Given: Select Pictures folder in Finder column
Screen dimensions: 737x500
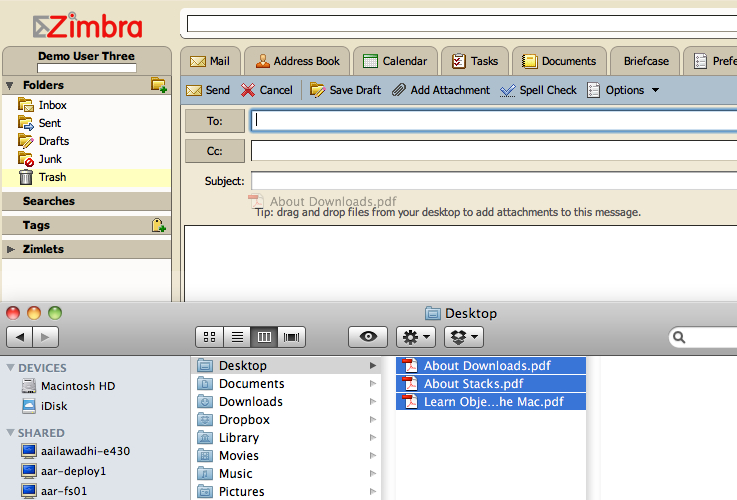Looking at the screenshot, I should (x=286, y=492).
